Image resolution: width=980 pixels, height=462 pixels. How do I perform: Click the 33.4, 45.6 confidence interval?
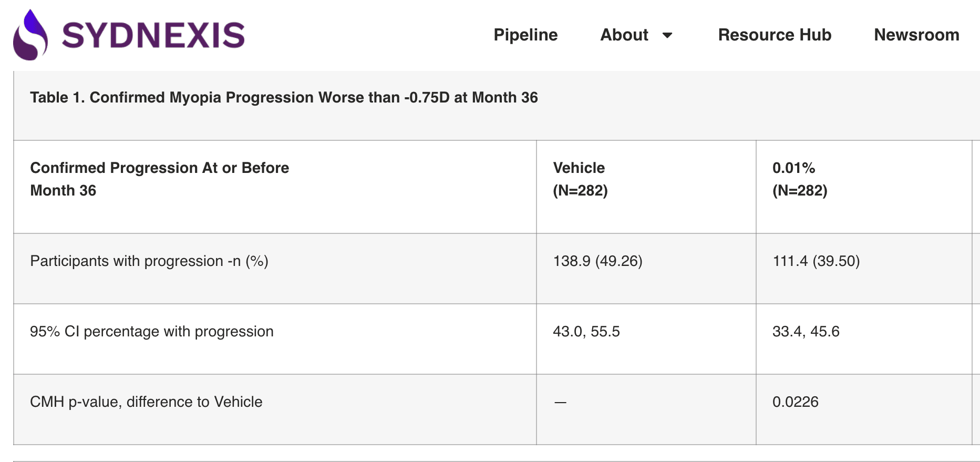(x=806, y=331)
